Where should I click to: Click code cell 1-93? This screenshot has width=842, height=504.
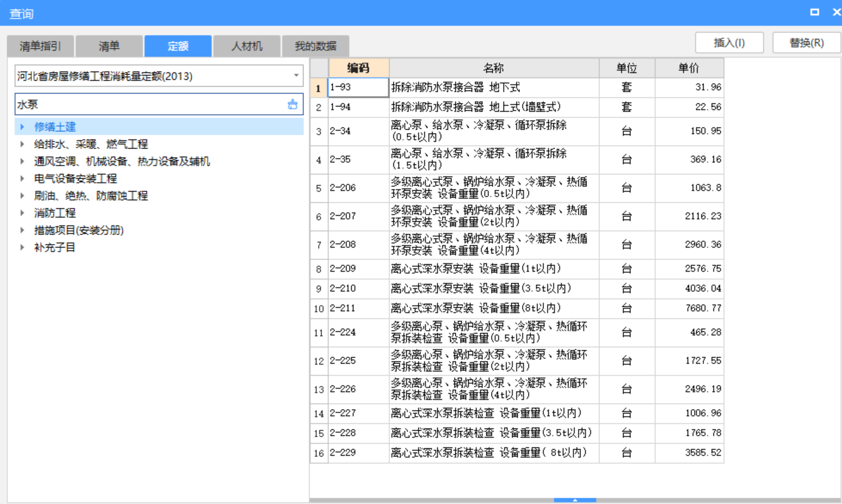[358, 87]
